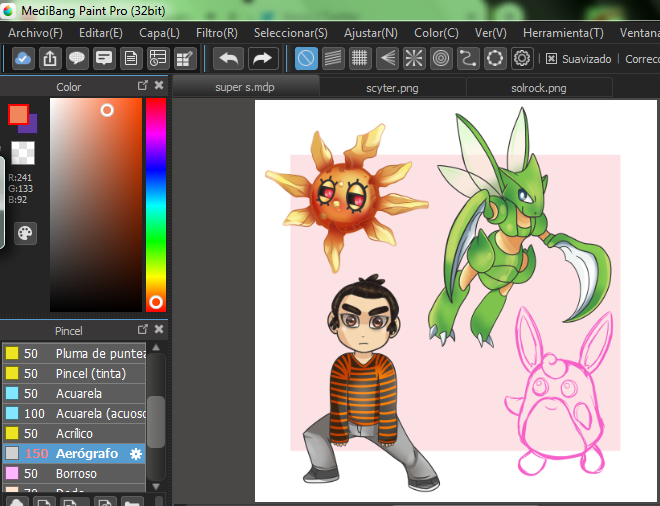Open Aerógrafo brush settings gear
660x506 pixels.
pos(136,454)
